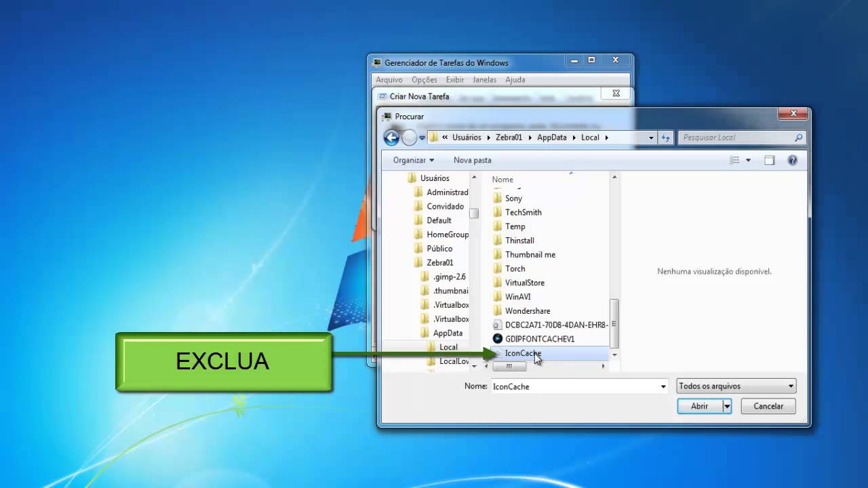Viewport: 868px width, 488px height.
Task: Select the GDIPFONTCACHEV1 file
Action: [540, 339]
